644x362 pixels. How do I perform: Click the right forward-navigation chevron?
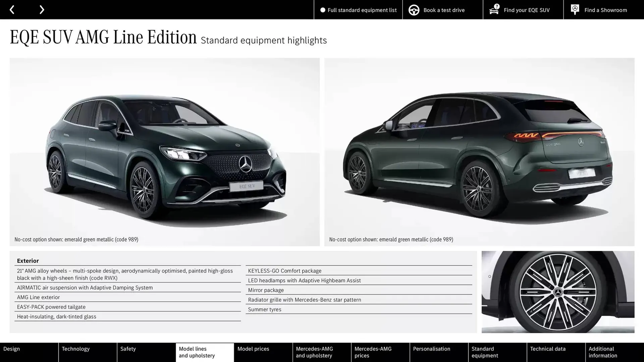click(42, 9)
